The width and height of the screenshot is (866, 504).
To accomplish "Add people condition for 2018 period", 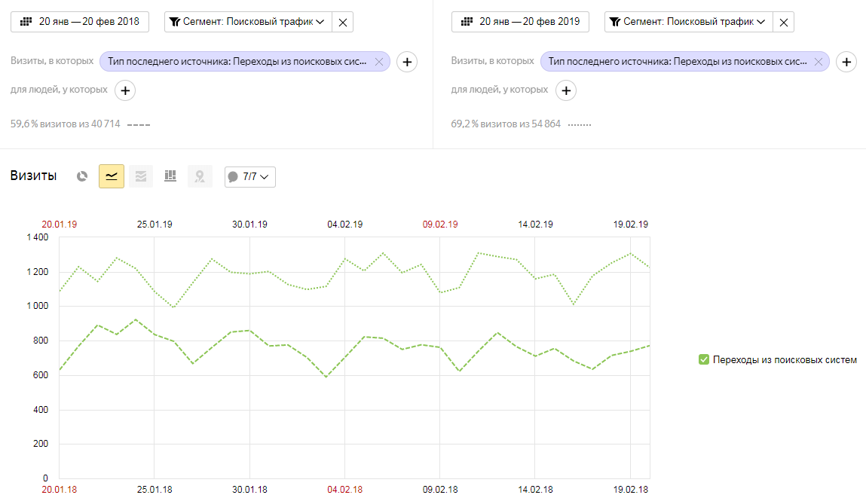I will tap(125, 91).
